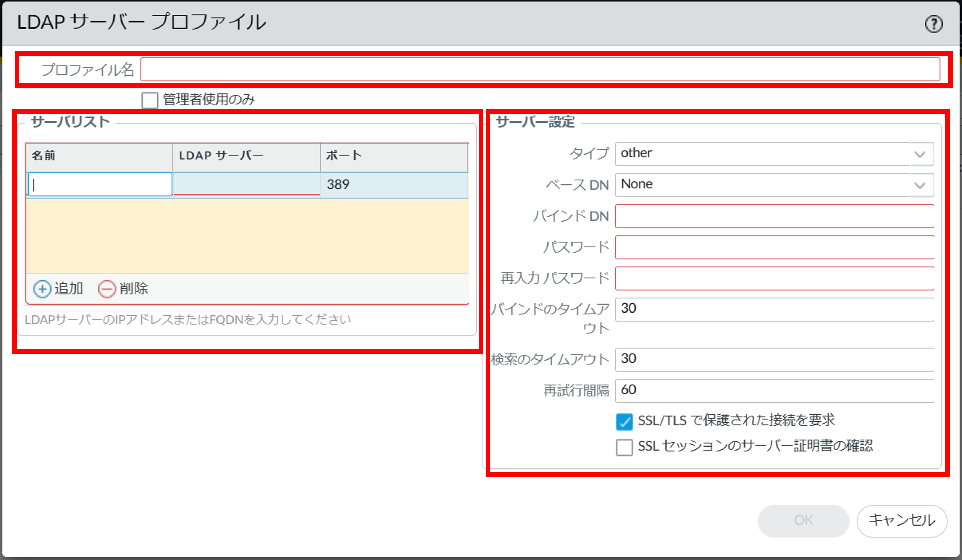The height and width of the screenshot is (560, 962).
Task: Open the ベース DN dropdown arrow
Action: click(x=920, y=186)
